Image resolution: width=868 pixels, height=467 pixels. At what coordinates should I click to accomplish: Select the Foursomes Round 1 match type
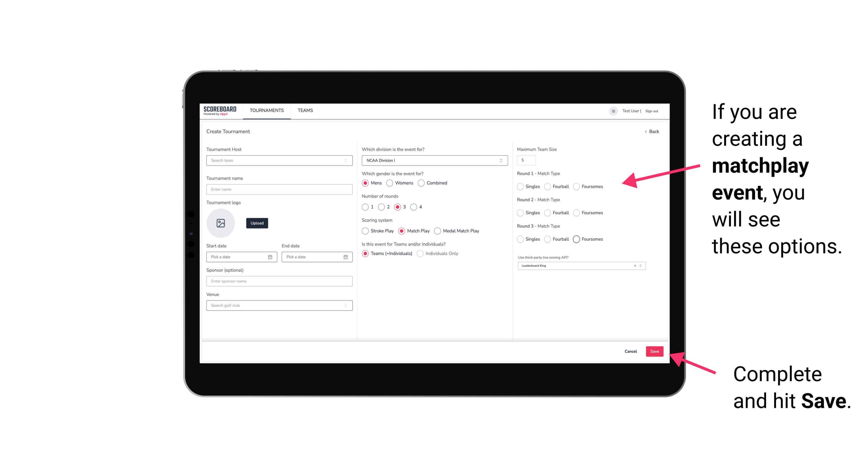[577, 186]
